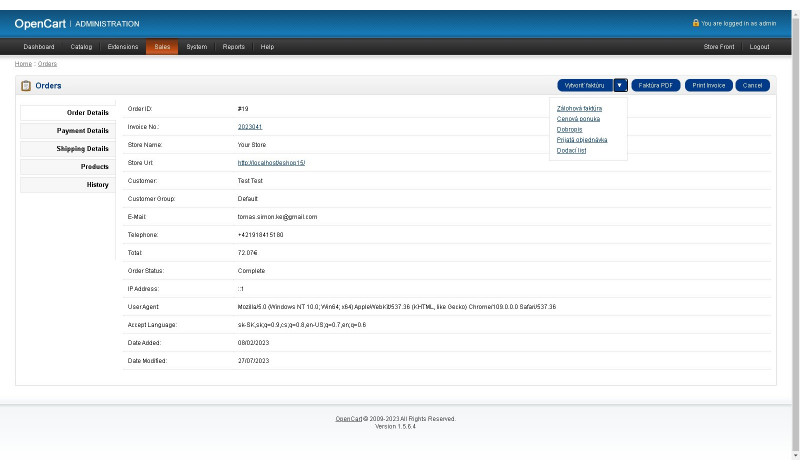800x470 pixels.
Task: Select Dodací list option
Action: pos(571,151)
